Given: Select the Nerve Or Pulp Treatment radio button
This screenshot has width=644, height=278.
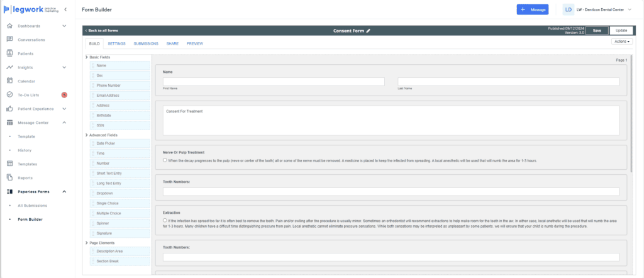Looking at the screenshot, I should pyautogui.click(x=165, y=160).
